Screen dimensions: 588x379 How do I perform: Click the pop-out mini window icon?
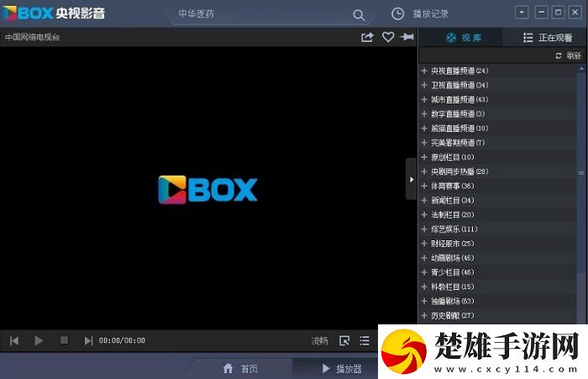344,340
